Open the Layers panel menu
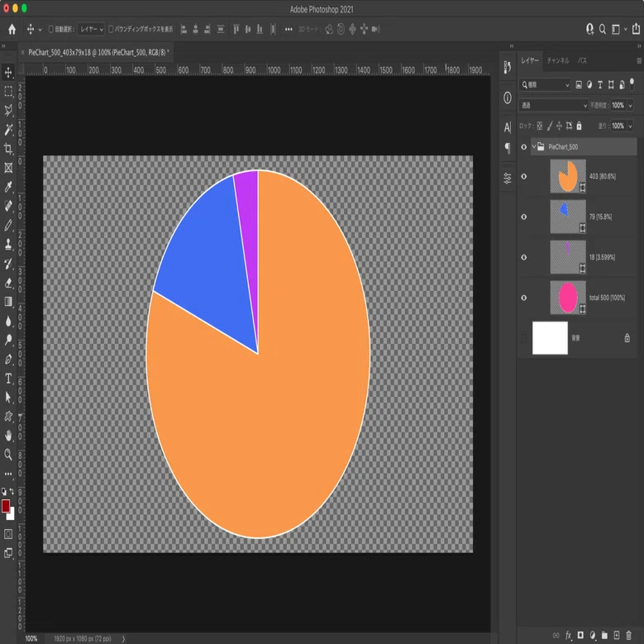644x644 pixels. tap(639, 61)
